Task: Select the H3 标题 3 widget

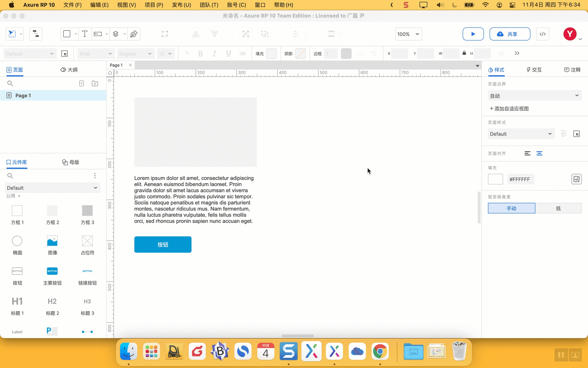Action: click(87, 306)
